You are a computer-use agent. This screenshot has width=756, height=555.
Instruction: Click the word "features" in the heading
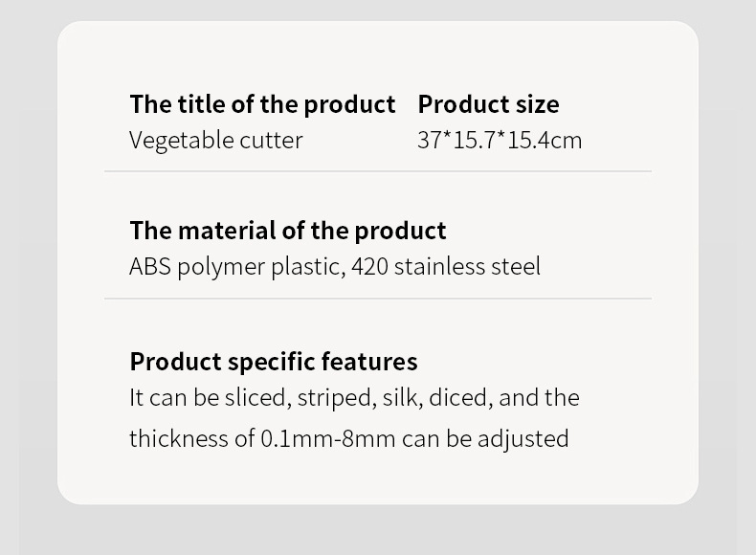[369, 362]
